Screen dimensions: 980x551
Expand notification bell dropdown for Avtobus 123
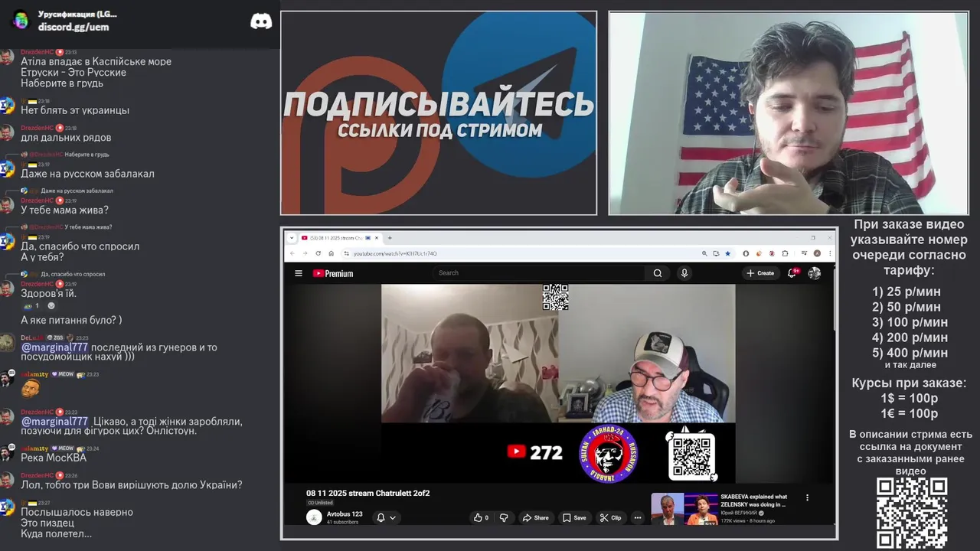[x=386, y=518]
